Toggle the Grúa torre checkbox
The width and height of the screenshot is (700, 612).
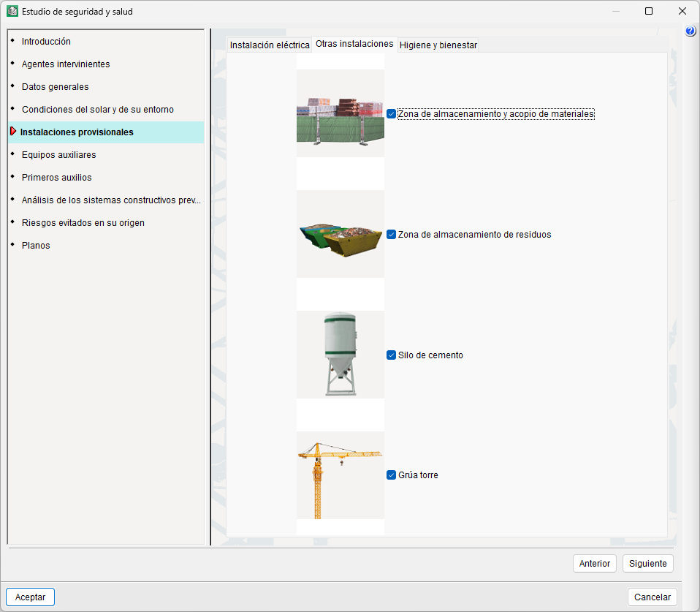point(391,475)
